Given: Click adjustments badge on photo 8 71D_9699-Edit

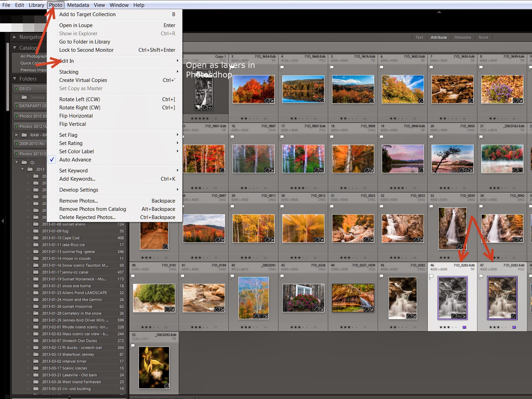Looking at the screenshot, I should [521, 100].
